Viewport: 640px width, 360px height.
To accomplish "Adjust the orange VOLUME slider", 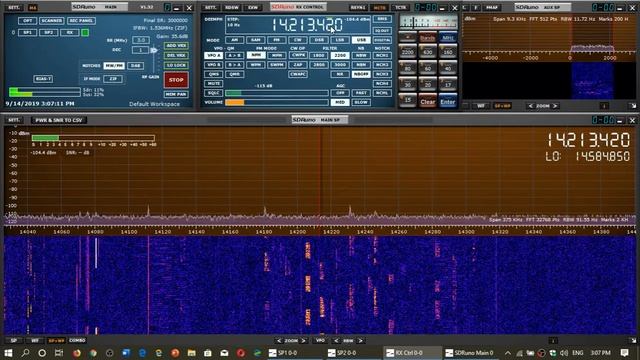I will (x=277, y=102).
